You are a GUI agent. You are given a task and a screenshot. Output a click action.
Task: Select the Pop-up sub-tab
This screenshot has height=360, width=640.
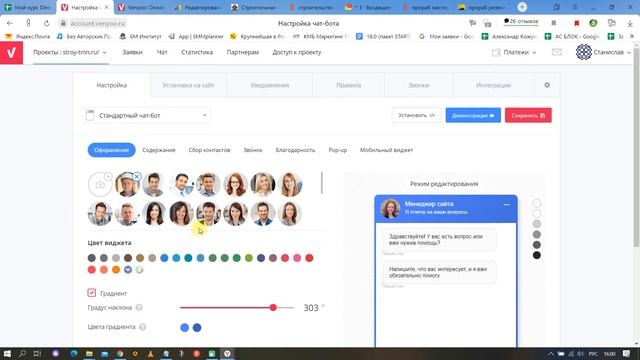[338, 150]
